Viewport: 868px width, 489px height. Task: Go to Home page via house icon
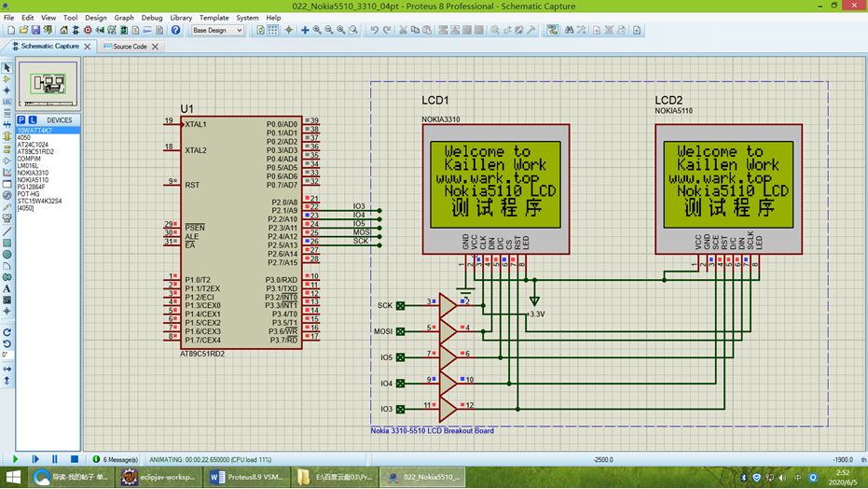click(63, 31)
